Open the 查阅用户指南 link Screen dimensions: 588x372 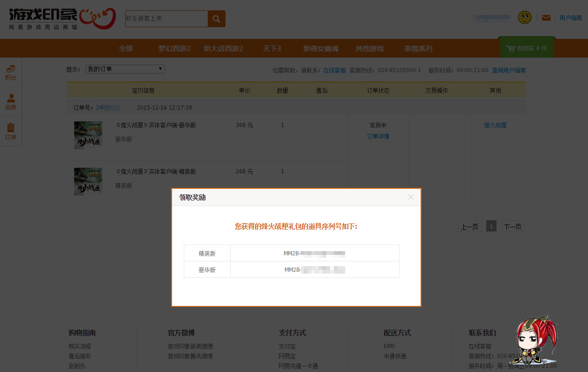509,70
